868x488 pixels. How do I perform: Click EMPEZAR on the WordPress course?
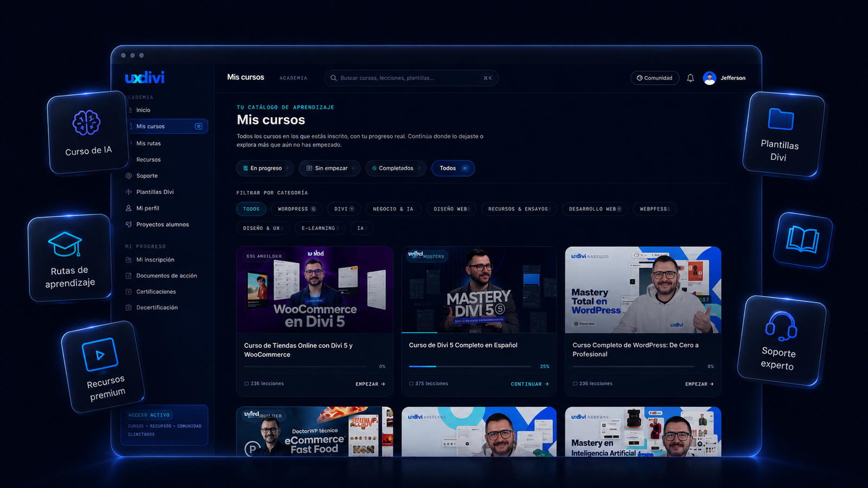pos(699,384)
